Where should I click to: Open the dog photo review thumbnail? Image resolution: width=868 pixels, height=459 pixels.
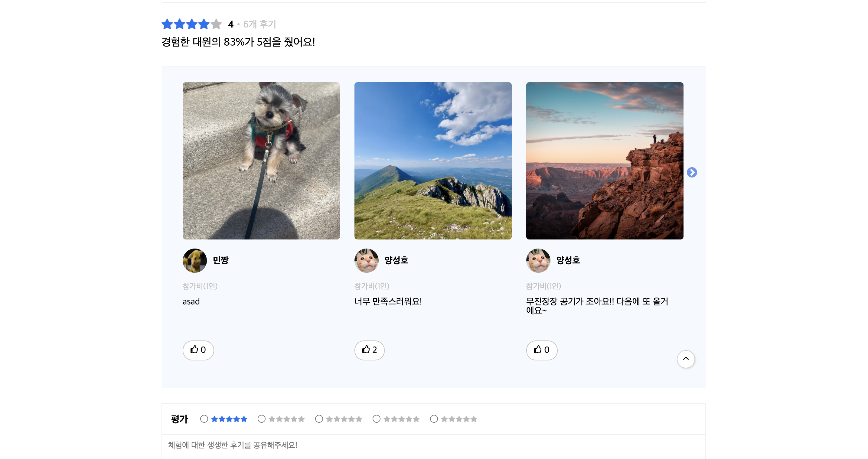coord(261,161)
